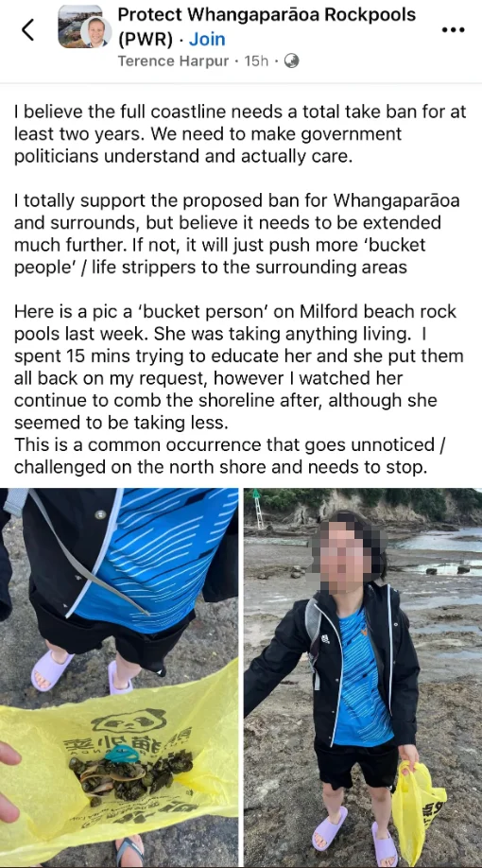Click the yellow bag held in right photo
The width and height of the screenshot is (482, 868).
point(419,805)
